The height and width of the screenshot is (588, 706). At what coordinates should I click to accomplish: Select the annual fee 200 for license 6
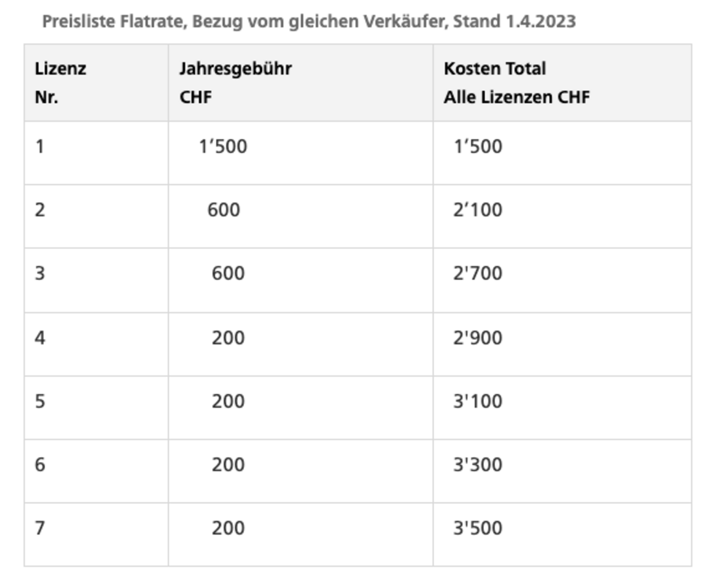pos(228,465)
